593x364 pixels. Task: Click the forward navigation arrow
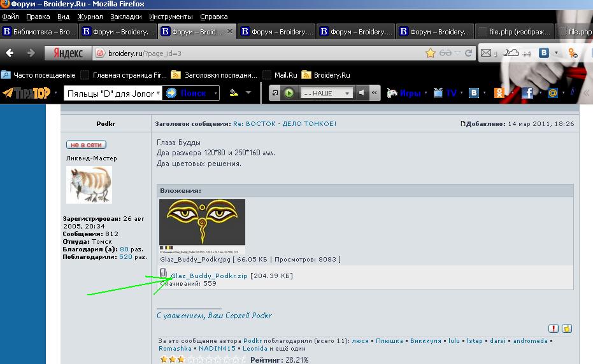pos(31,53)
